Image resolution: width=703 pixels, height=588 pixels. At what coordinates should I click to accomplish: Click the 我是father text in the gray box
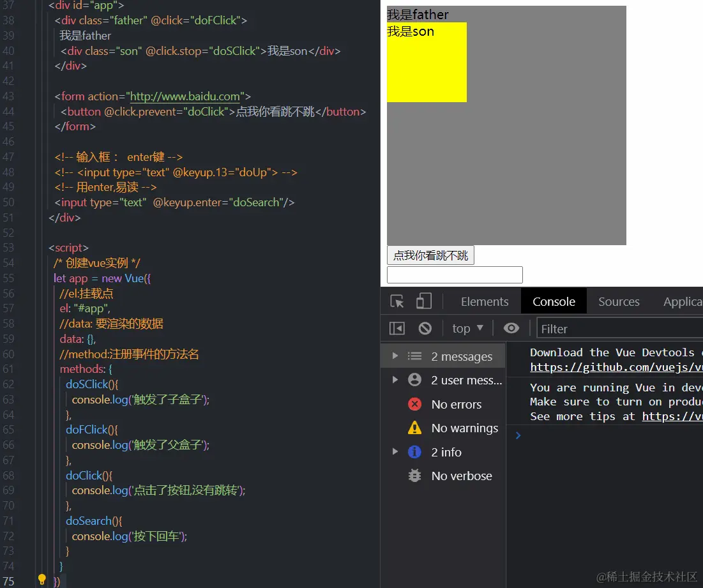pos(418,15)
